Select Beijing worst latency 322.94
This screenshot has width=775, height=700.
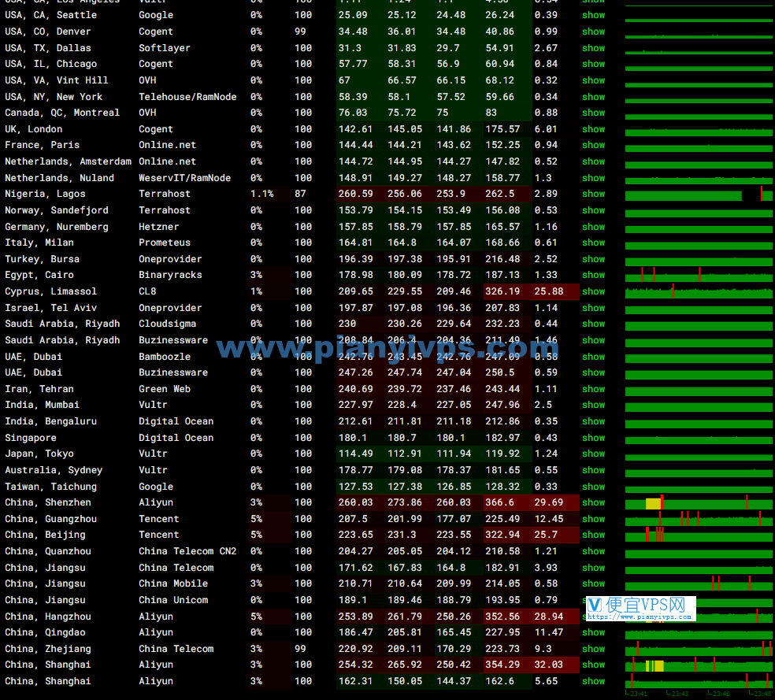coord(502,535)
